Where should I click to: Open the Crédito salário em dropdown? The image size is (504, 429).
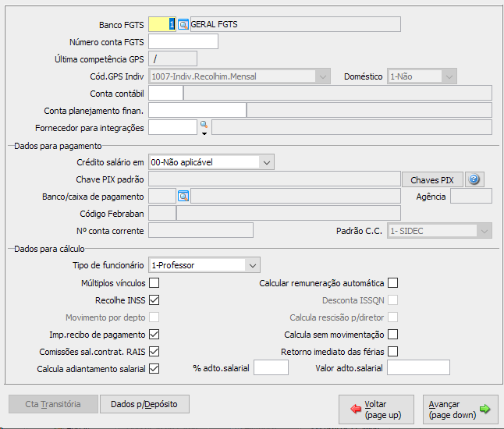[x=266, y=162]
